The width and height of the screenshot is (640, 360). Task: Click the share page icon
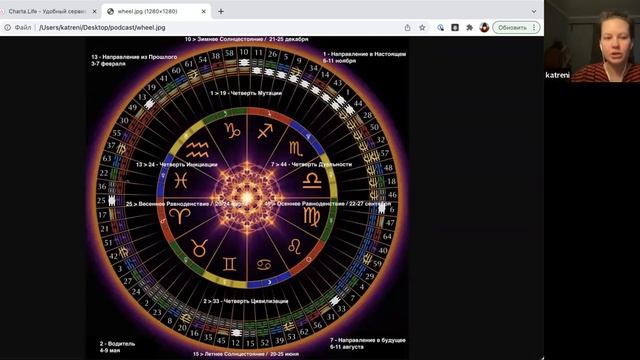click(x=407, y=27)
